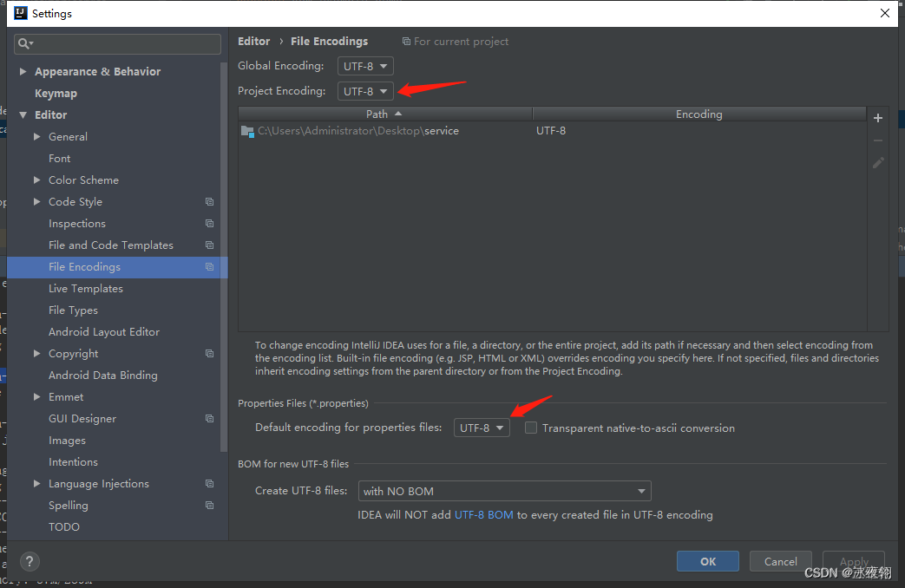905x588 pixels.
Task: Collapse the Editor tree node
Action: (x=23, y=114)
